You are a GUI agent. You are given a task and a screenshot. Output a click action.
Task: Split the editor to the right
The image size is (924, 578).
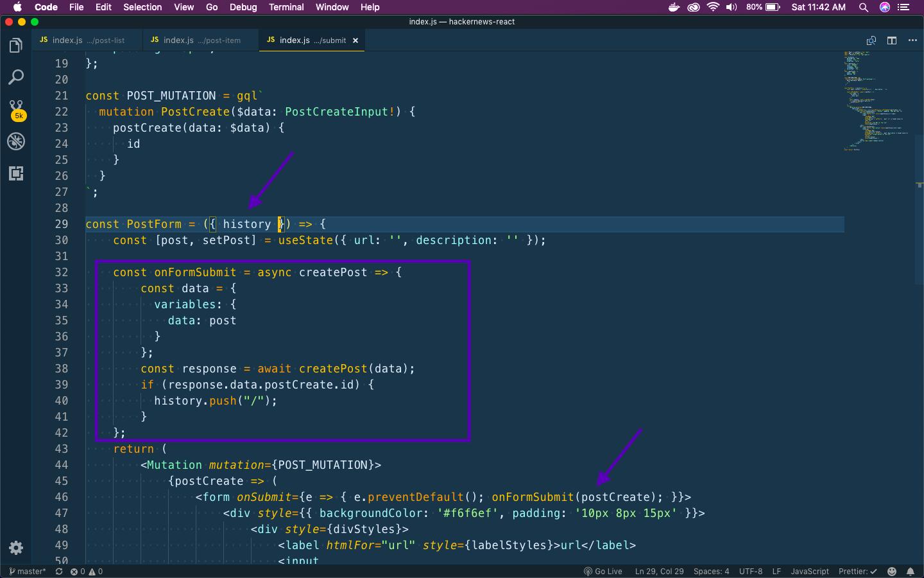tap(892, 40)
